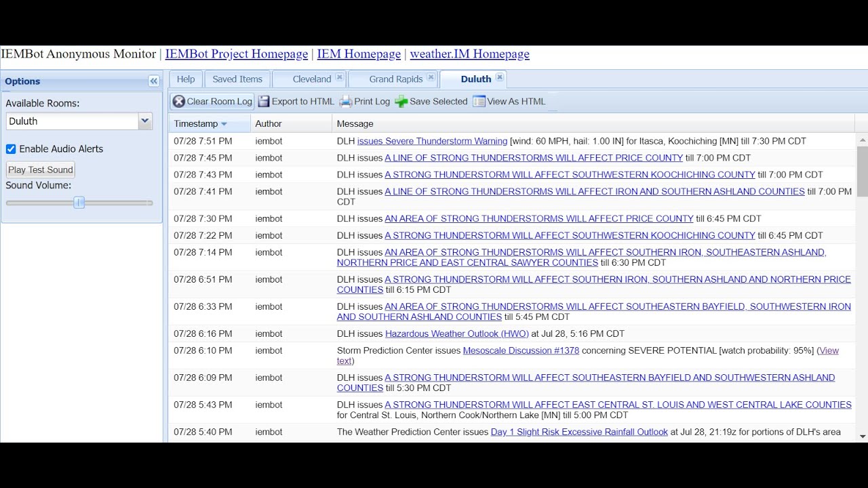The height and width of the screenshot is (488, 868).
Task: Open the Severe Thunderstorm Warning link
Action: 432,141
